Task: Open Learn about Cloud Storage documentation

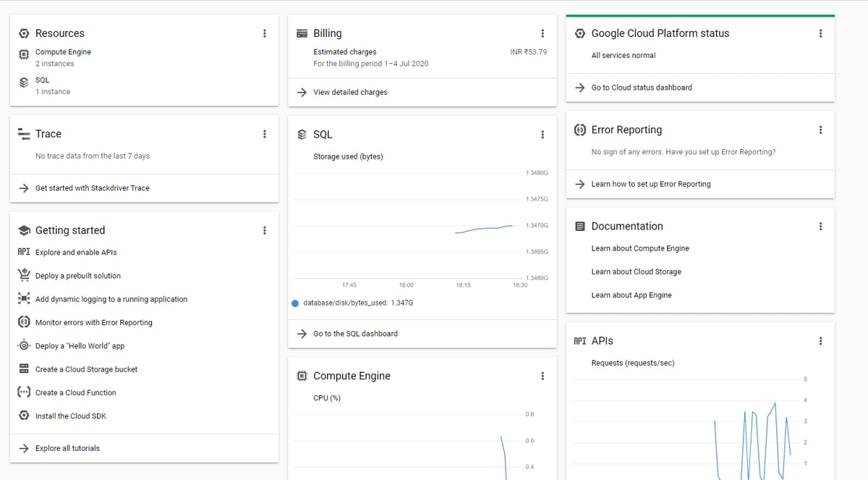Action: click(x=636, y=272)
